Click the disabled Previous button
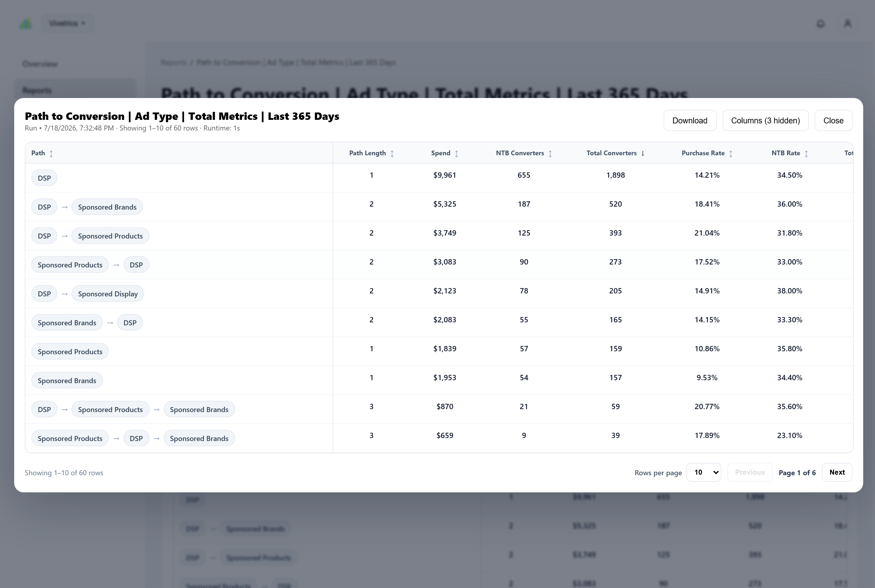The image size is (875, 588). pyautogui.click(x=750, y=472)
